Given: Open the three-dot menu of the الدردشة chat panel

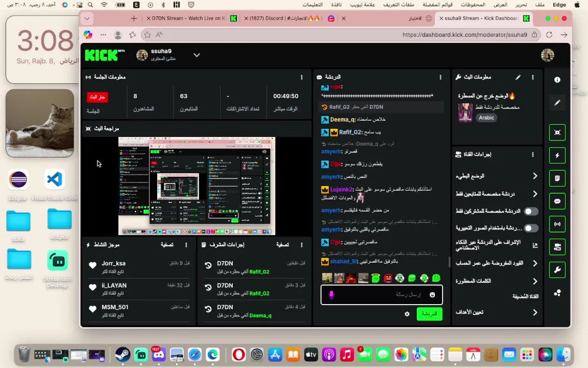Looking at the screenshot, I should 440,77.
